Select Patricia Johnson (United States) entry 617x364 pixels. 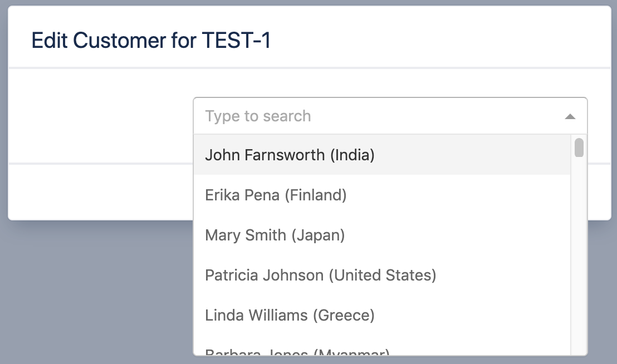click(320, 275)
